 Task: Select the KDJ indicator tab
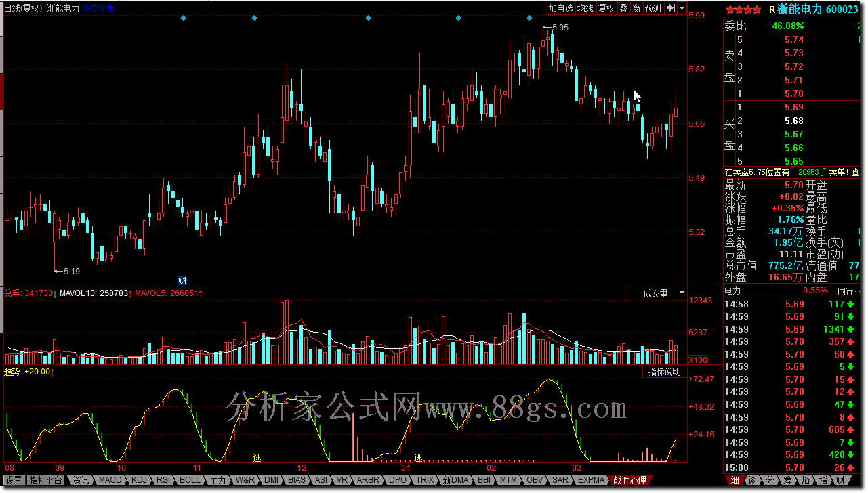coord(139,480)
